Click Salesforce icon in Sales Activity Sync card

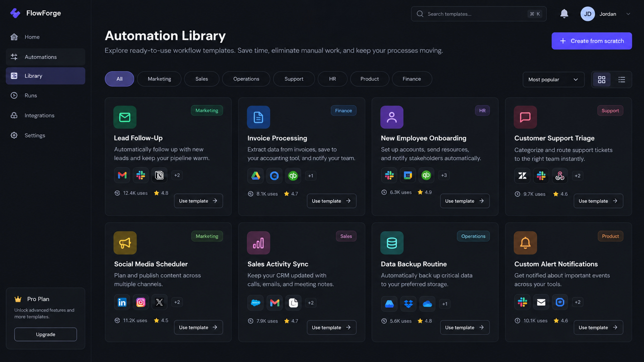coord(256,303)
